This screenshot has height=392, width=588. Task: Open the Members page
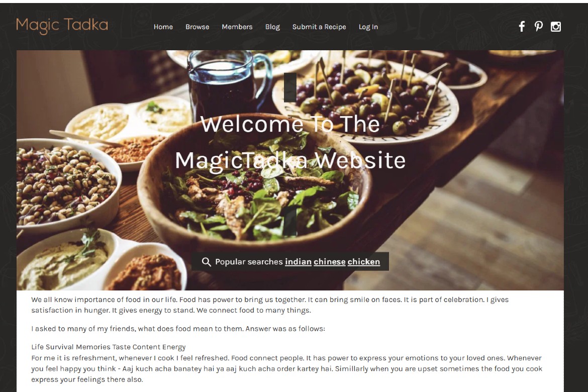237,27
